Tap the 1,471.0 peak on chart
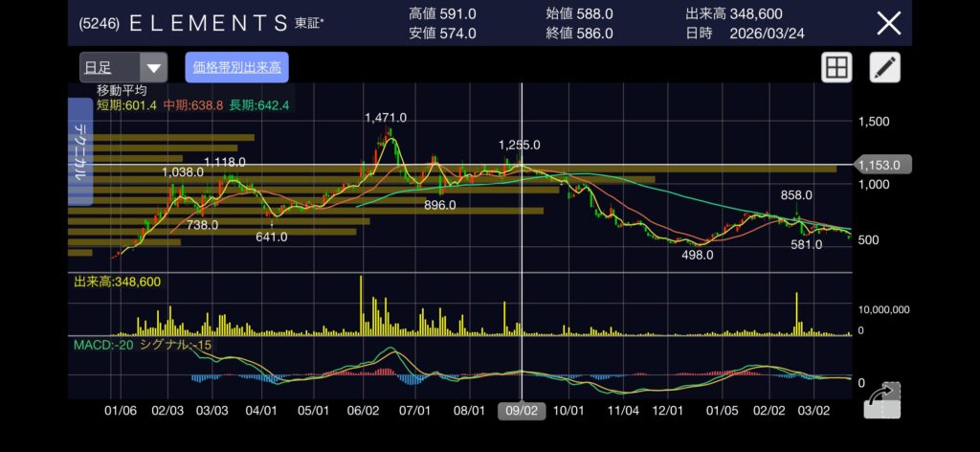This screenshot has width=980, height=452. pyautogui.click(x=386, y=118)
